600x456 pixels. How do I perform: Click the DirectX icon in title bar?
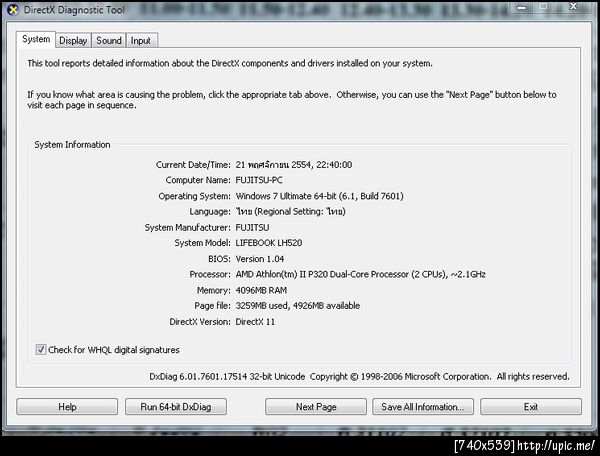point(13,10)
